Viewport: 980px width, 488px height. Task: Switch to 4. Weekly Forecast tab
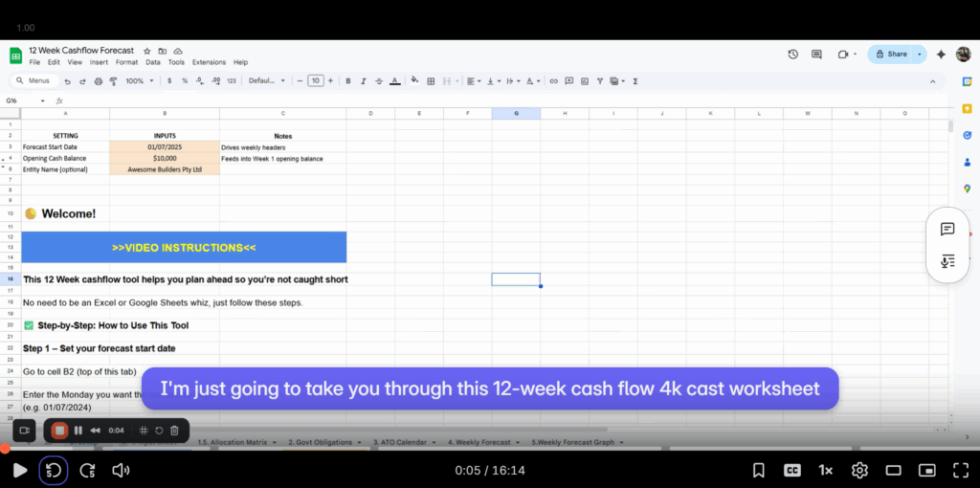pos(481,443)
